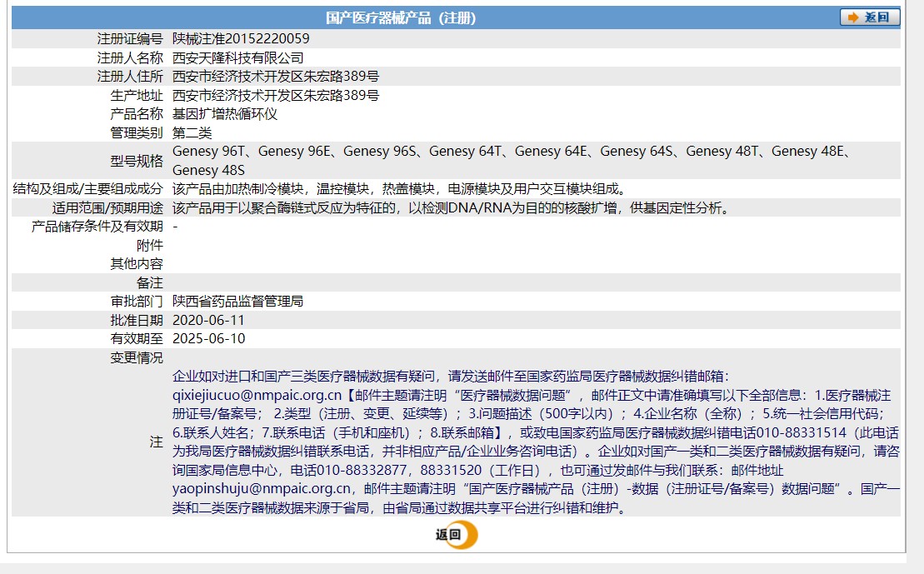Select approving department 陕西省药品监督管理局

pyautogui.click(x=237, y=302)
